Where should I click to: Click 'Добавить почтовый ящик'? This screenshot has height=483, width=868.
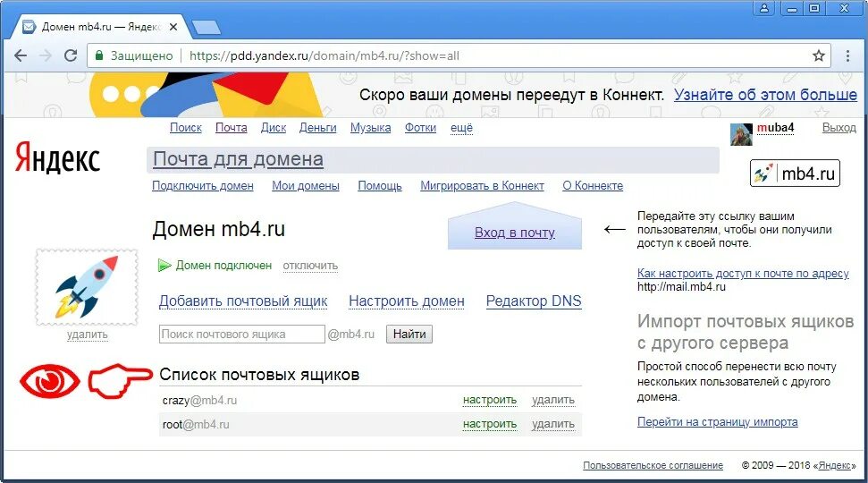[243, 301]
